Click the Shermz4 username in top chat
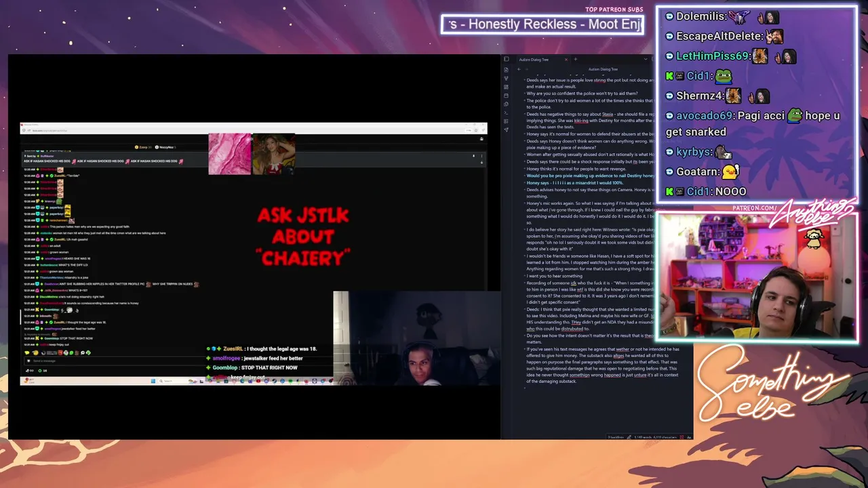Image resolution: width=868 pixels, height=488 pixels. (698, 96)
